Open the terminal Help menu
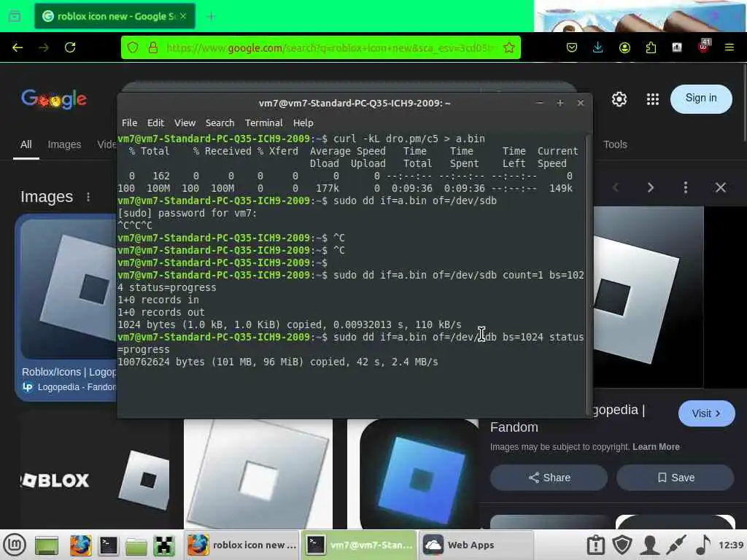The image size is (747, 560). [x=303, y=122]
